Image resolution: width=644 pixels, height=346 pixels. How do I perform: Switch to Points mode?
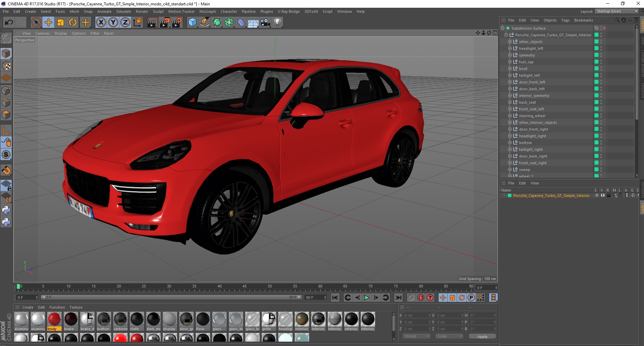pyautogui.click(x=6, y=91)
